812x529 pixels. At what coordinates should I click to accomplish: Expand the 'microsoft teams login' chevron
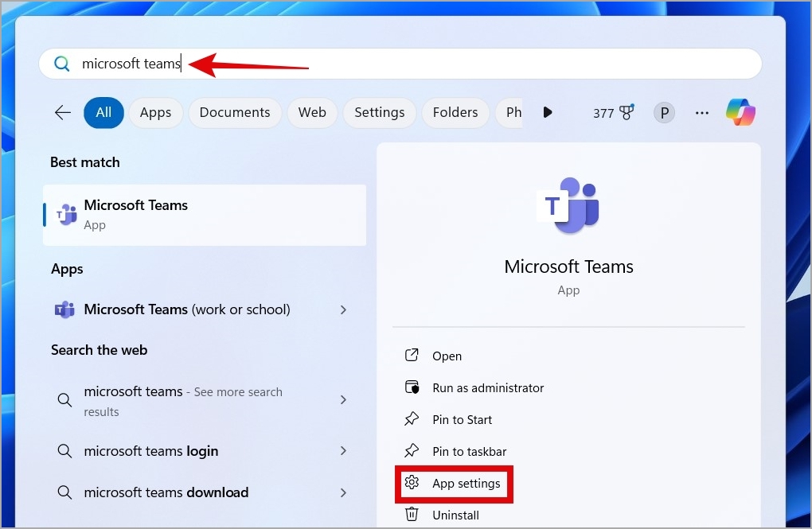pos(343,451)
